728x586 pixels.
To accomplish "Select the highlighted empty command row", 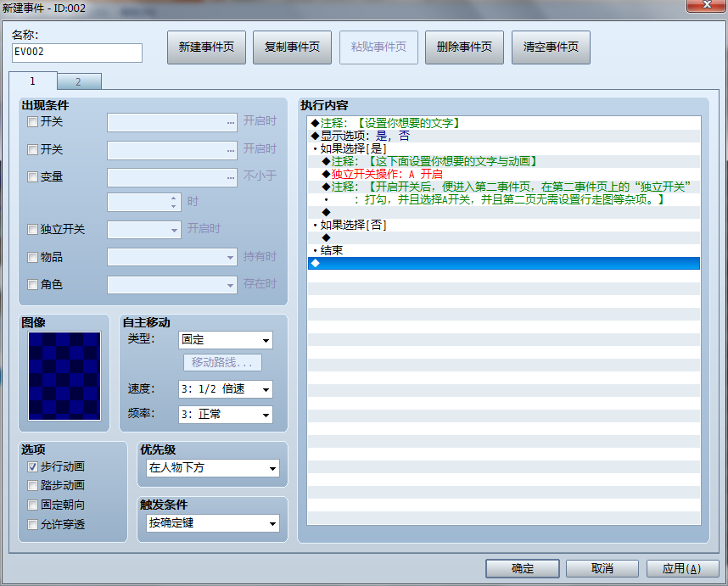I will pos(504,263).
